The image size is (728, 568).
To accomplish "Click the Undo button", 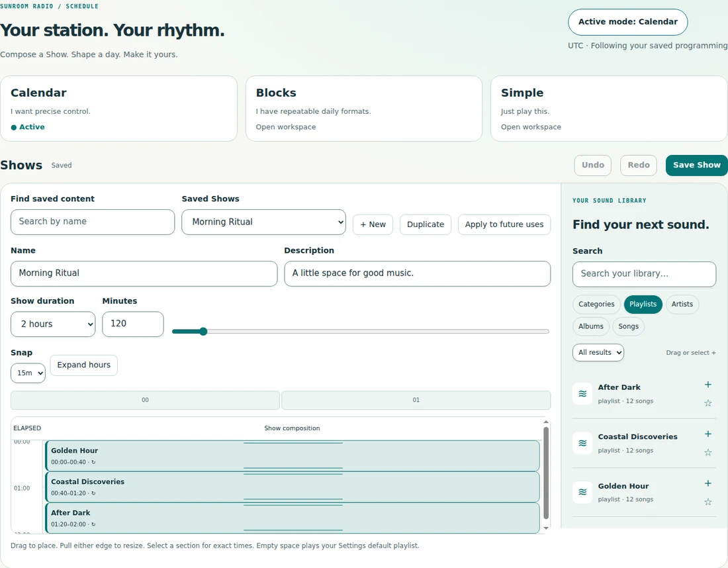I will click(593, 166).
